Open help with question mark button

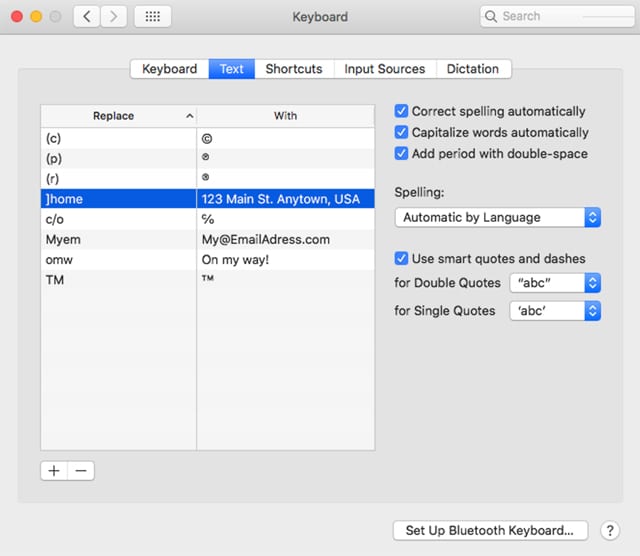click(609, 531)
